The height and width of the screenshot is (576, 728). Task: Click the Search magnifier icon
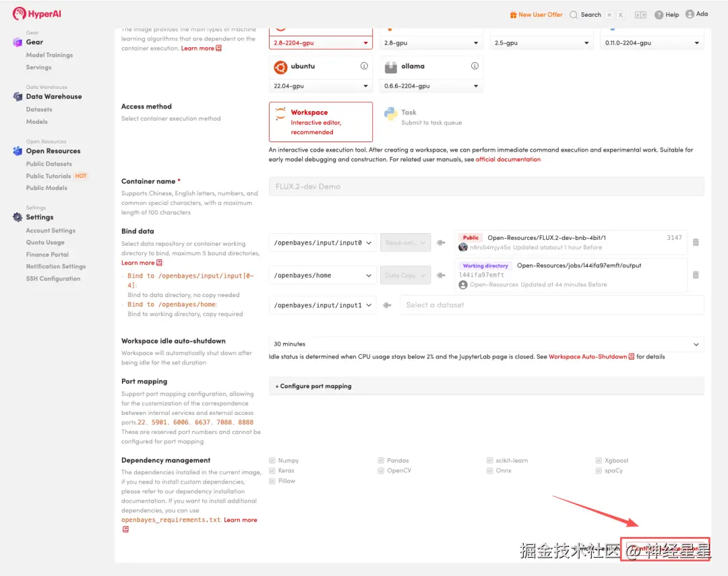574,15
